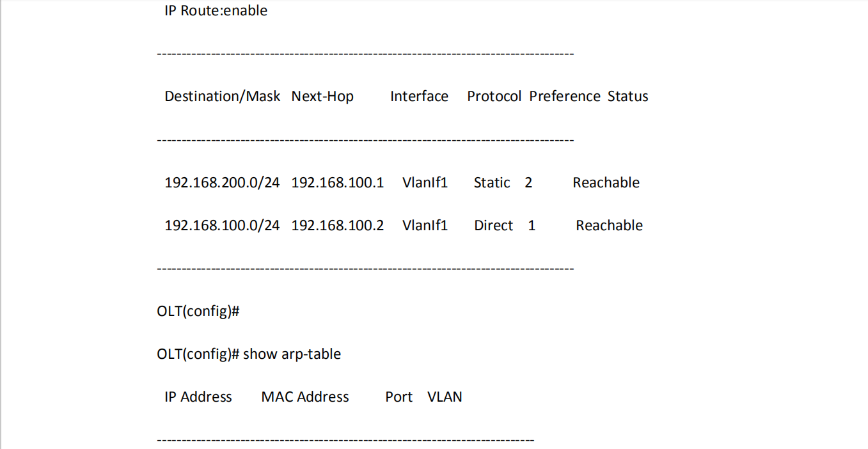Viewport: 868px width, 449px height.
Task: Click the Status column header
Action: click(627, 97)
